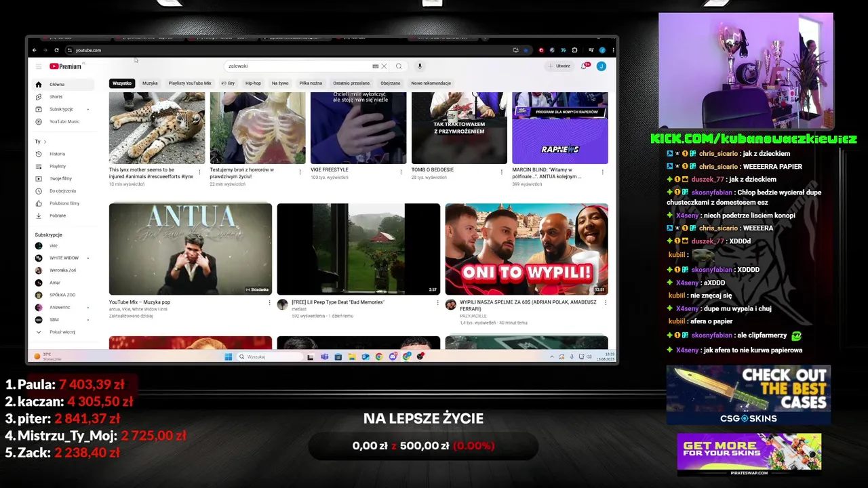Viewport: 868px width, 488px height.
Task: Expand the Ty section chevron
Action: tap(45, 142)
